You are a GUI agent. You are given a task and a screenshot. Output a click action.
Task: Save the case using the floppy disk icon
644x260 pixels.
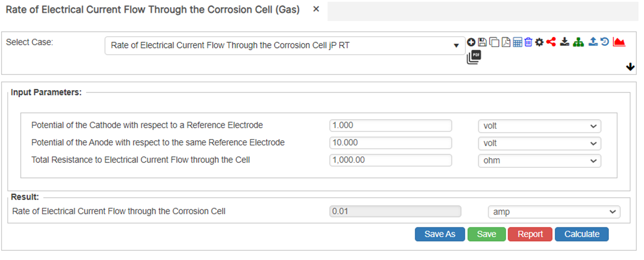482,42
